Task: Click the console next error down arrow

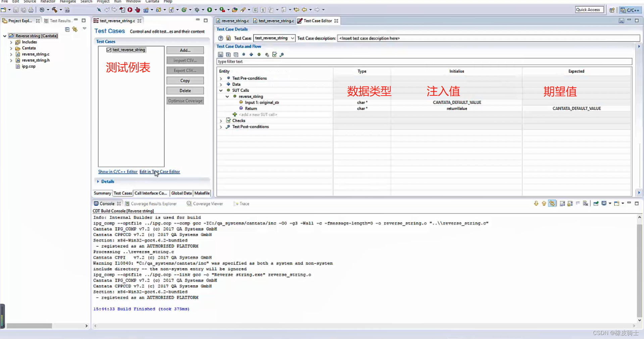Action: (536, 203)
